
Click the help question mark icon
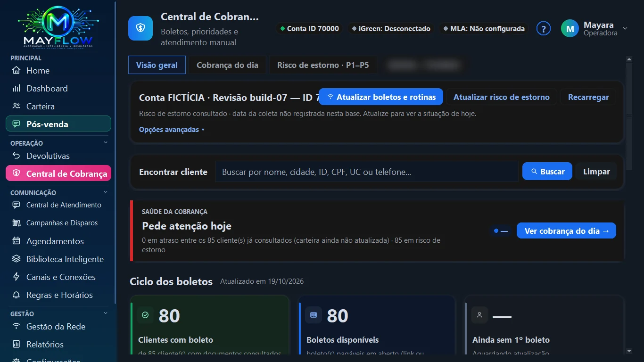(544, 29)
